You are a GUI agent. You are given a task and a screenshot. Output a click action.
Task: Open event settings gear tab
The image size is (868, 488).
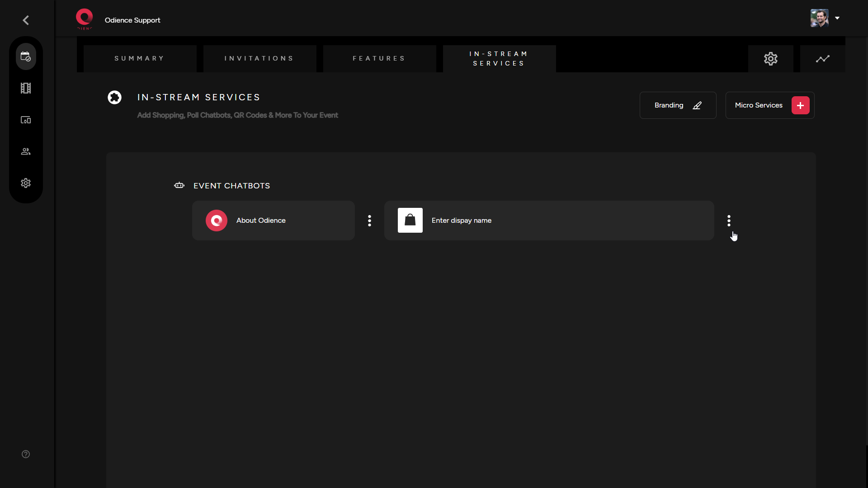click(770, 59)
